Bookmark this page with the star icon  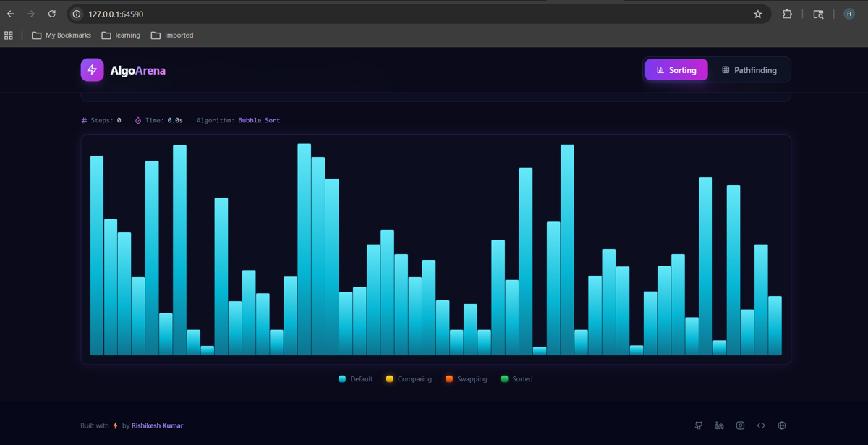[x=758, y=14]
